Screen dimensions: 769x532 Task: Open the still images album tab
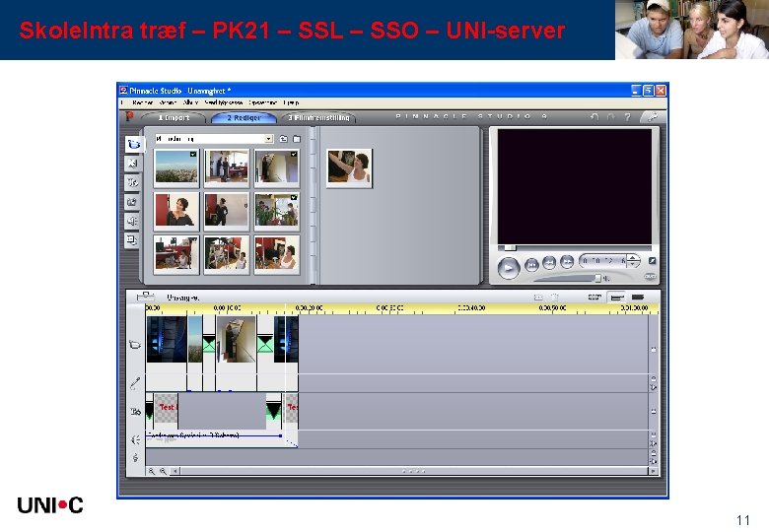point(132,201)
